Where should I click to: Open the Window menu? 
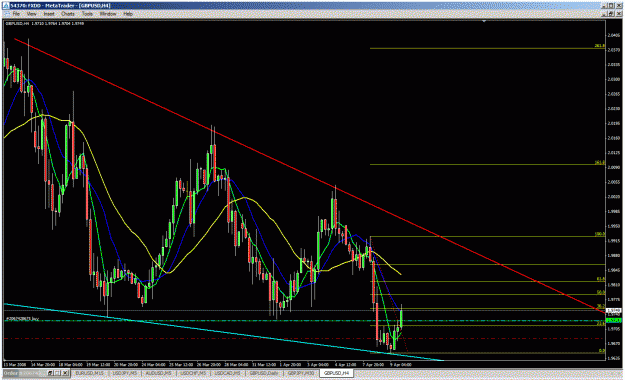[x=108, y=14]
